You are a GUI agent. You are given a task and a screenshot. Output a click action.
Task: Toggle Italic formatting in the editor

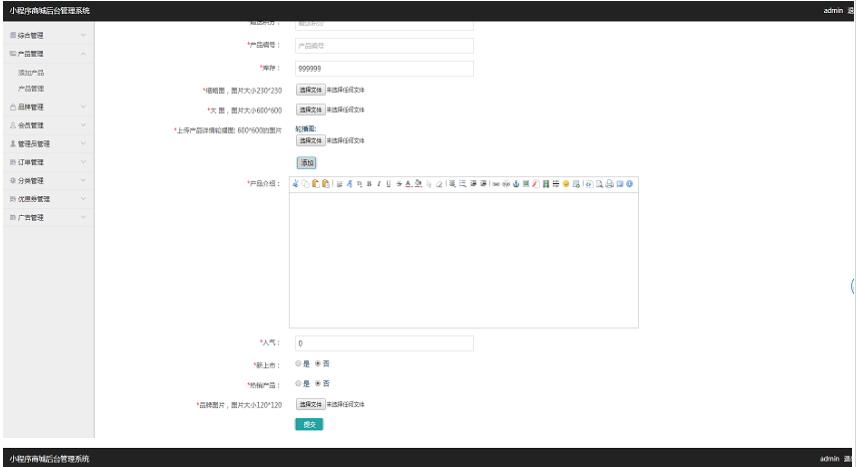pos(379,184)
